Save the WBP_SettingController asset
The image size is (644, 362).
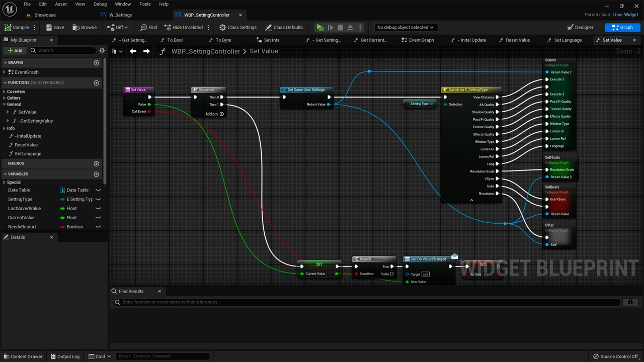pos(55,27)
